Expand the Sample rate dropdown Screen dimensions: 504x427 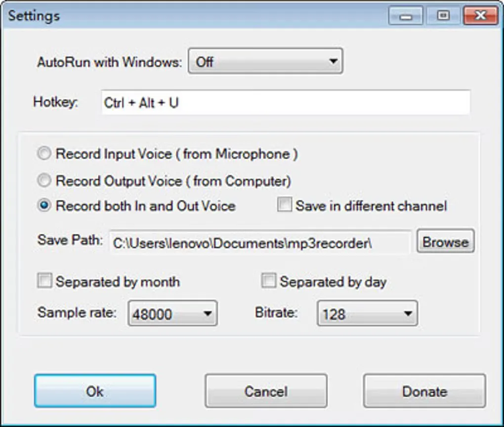pyautogui.click(x=172, y=313)
